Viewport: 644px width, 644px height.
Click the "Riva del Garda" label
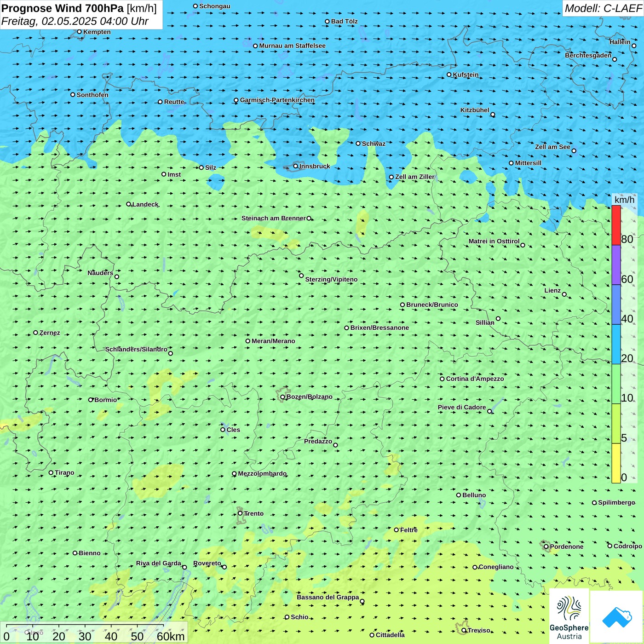click(159, 563)
